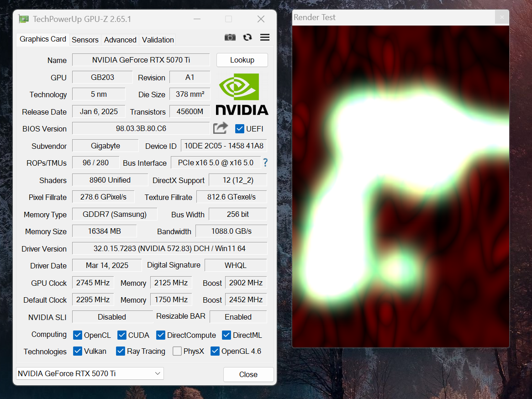Click the Revision value A1
Image resolution: width=532 pixels, height=399 pixels.
[190, 77]
